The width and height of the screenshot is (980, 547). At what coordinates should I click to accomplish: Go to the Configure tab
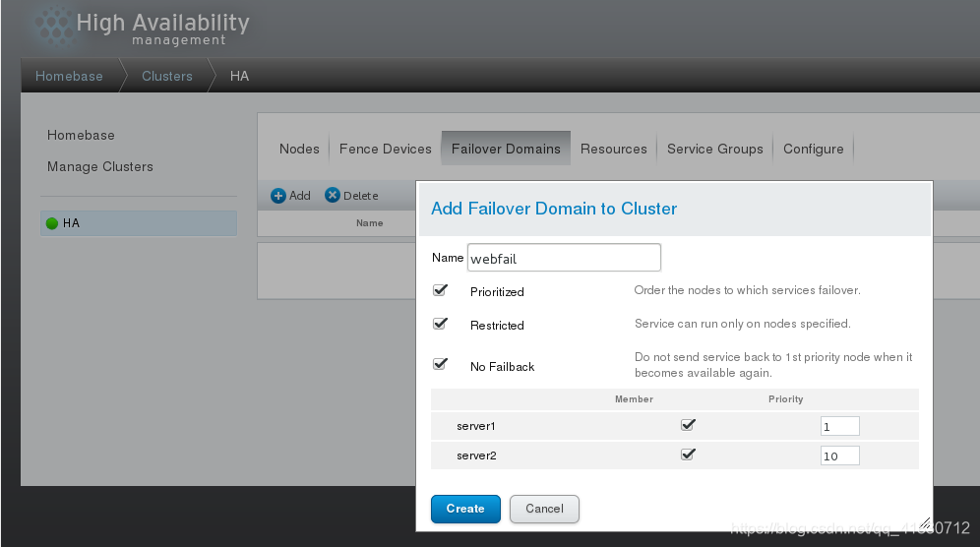pyautogui.click(x=813, y=149)
